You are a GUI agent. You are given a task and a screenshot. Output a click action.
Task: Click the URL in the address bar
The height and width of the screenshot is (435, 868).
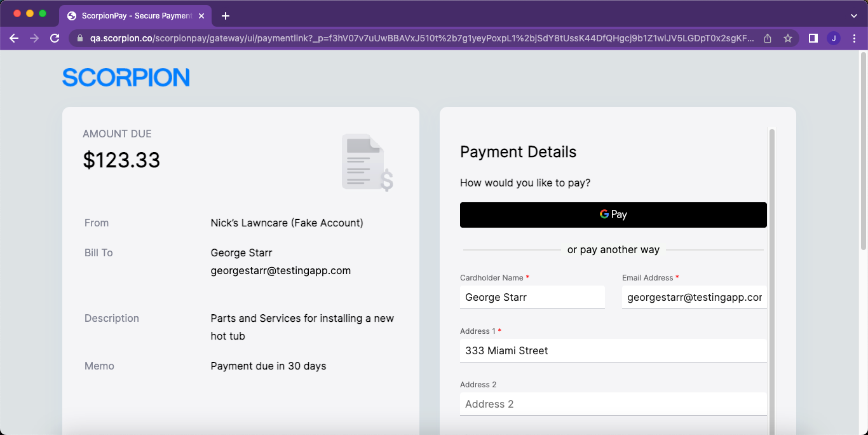coord(422,38)
